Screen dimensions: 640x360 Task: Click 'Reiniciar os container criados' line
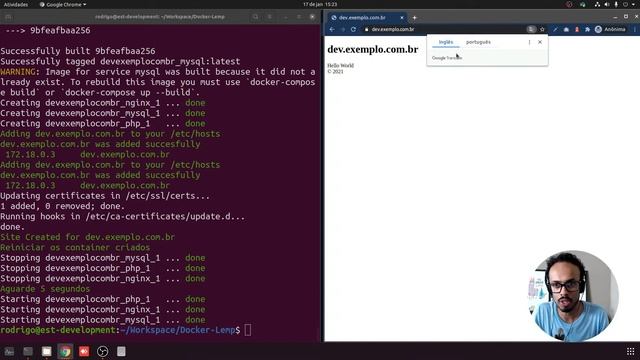tap(75, 247)
